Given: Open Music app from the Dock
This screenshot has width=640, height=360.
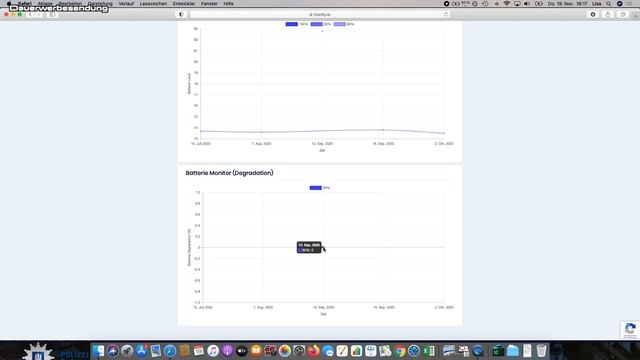Looking at the screenshot, I should point(213,351).
